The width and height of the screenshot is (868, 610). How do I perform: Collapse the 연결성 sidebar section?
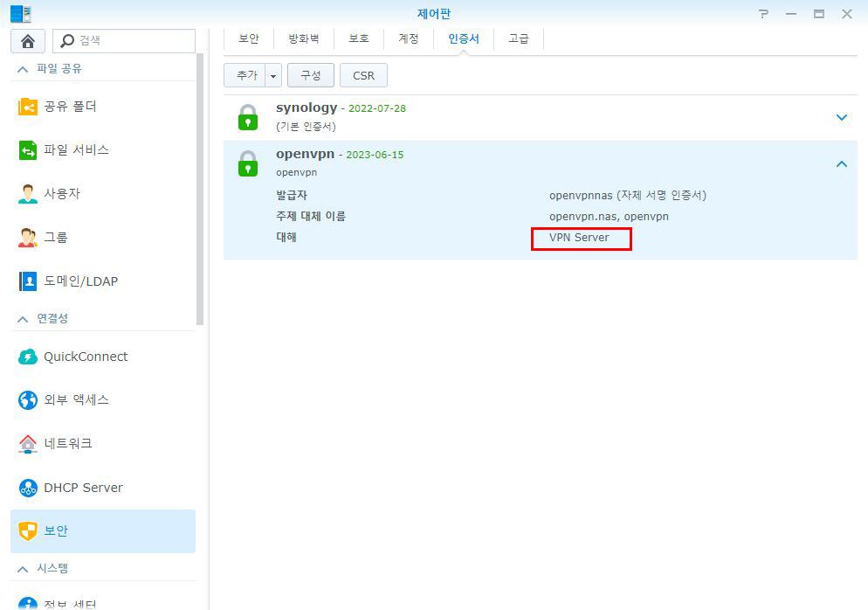click(23, 319)
